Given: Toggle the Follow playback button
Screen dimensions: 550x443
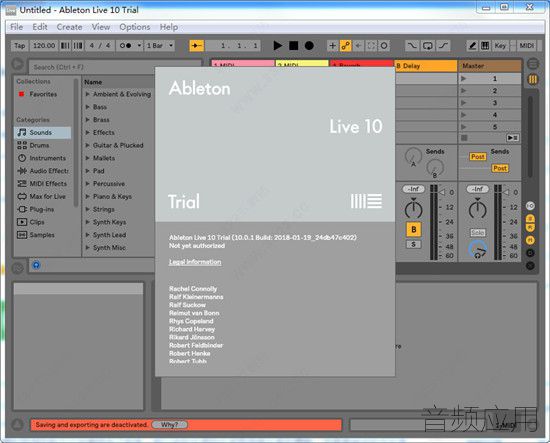Looking at the screenshot, I should tap(196, 46).
